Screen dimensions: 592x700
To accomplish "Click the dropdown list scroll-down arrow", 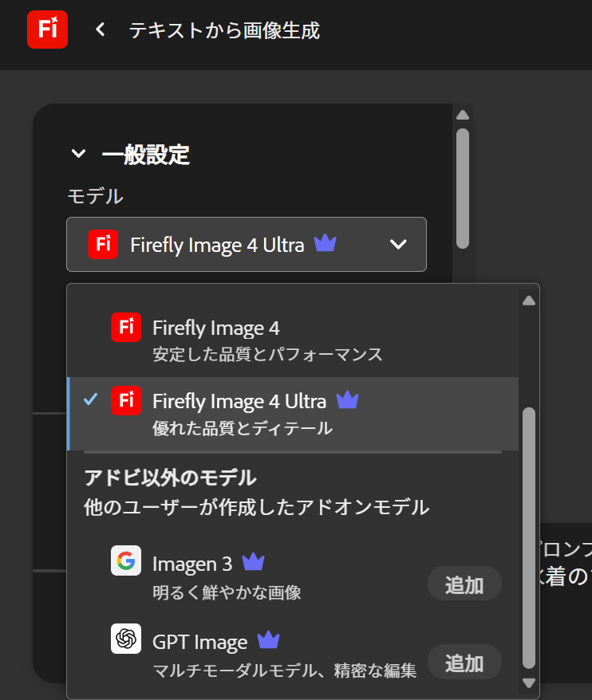I will click(529, 683).
